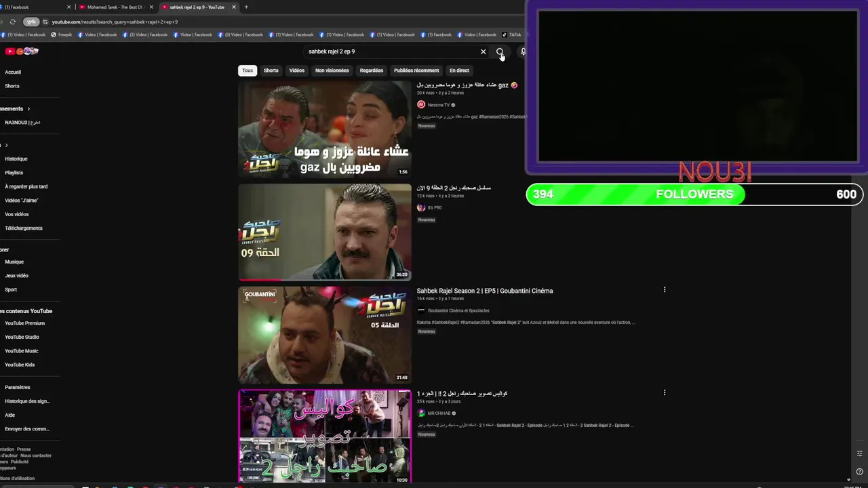Open YouTube Premium link

24,323
